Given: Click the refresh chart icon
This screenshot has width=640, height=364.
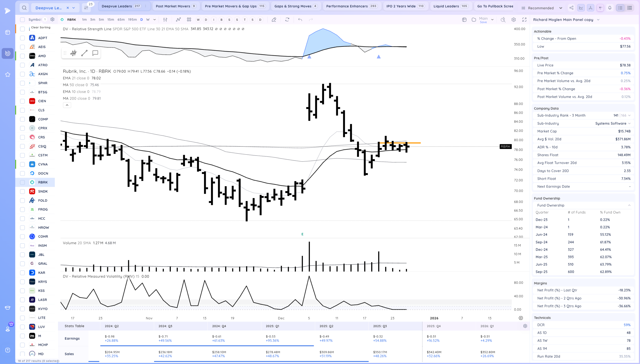Looking at the screenshot, I should coord(287,19).
